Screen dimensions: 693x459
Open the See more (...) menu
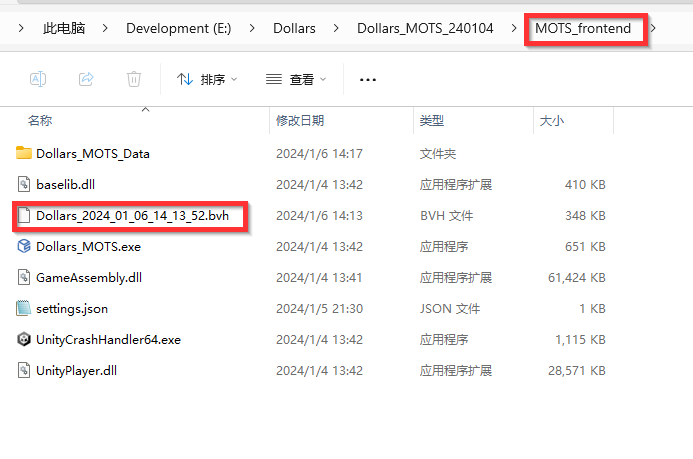pyautogui.click(x=367, y=79)
